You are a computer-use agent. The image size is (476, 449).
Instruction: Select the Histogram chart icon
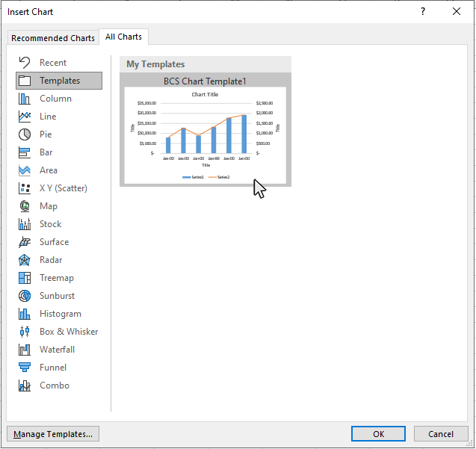(x=24, y=314)
